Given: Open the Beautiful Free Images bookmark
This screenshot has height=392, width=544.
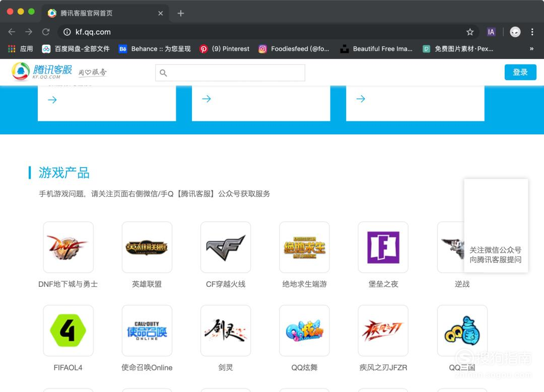Looking at the screenshot, I should tap(376, 49).
